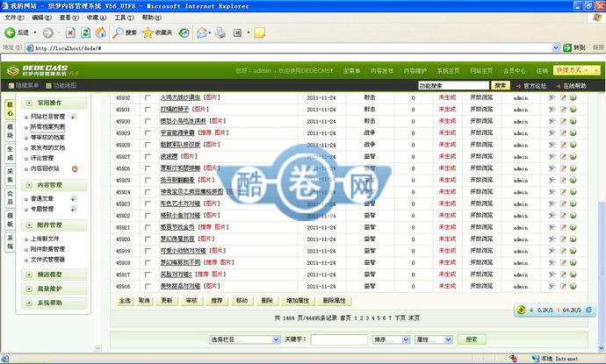The height and width of the screenshot is (364, 606).
Task: Select checkbox of document 45926
Action: pyautogui.click(x=148, y=168)
